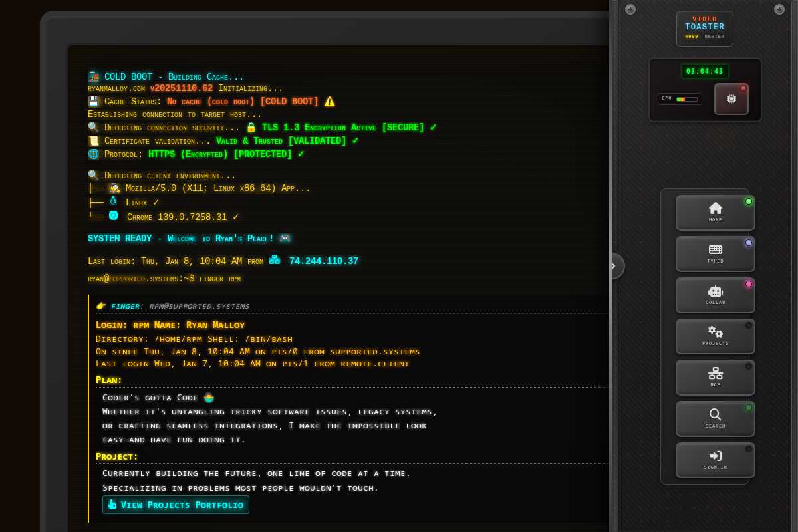The width and height of the screenshot is (798, 532).
Task: Click the network icon beside the IP address
Action: pyautogui.click(x=275, y=261)
